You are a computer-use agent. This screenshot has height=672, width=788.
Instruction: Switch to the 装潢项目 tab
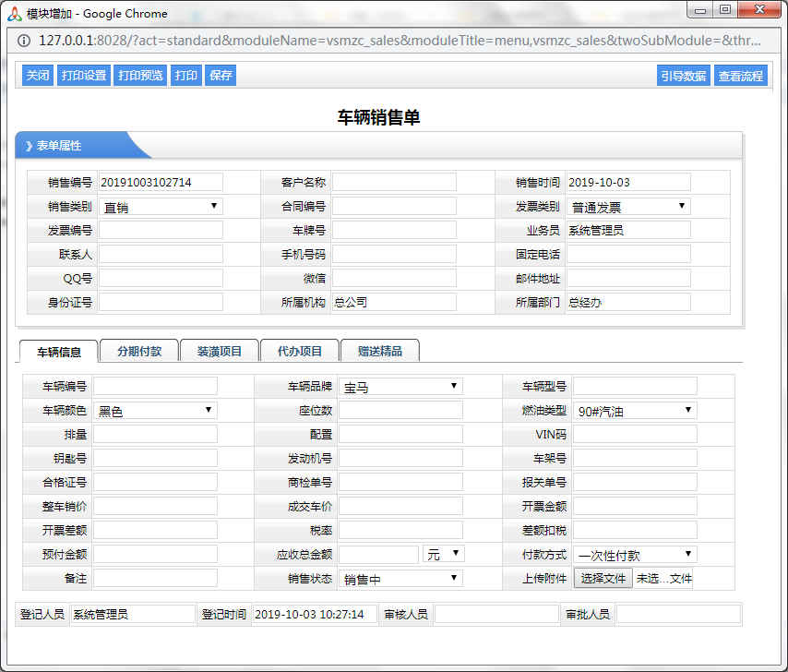pyautogui.click(x=219, y=351)
